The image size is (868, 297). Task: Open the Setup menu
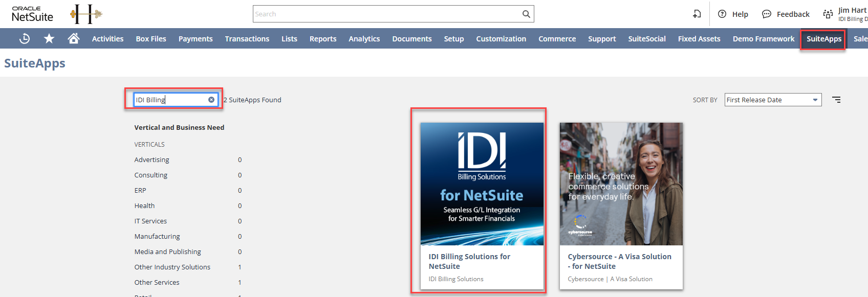tap(454, 39)
